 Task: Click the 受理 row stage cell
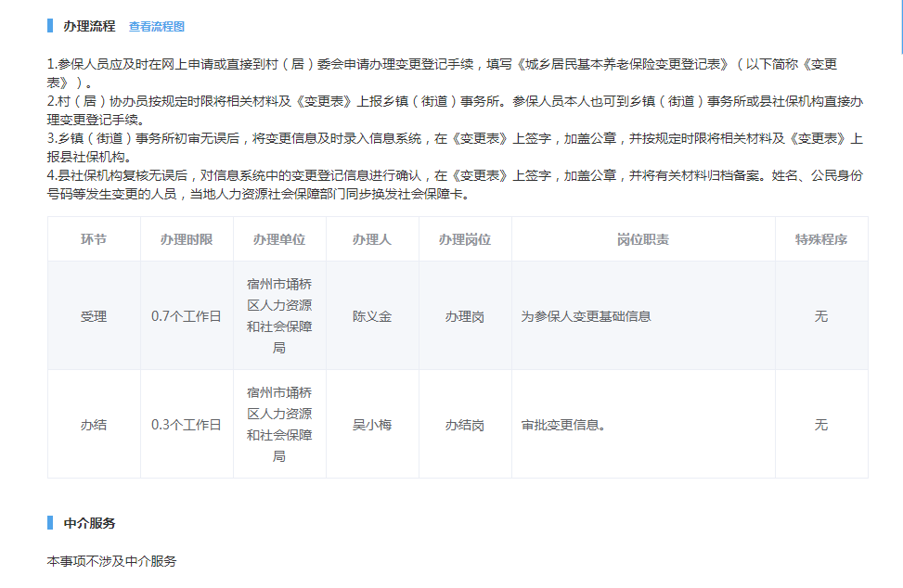click(x=94, y=316)
